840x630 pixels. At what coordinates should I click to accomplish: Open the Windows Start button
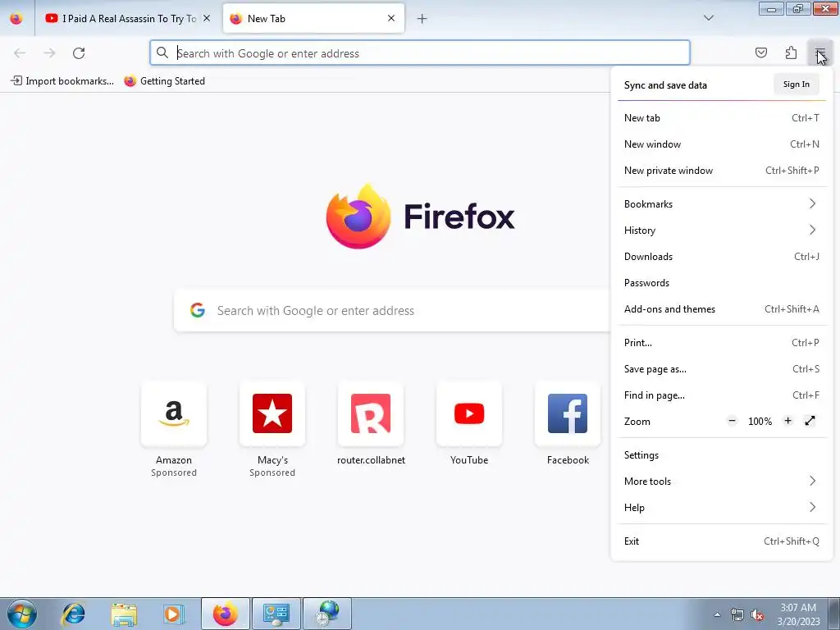(22, 614)
